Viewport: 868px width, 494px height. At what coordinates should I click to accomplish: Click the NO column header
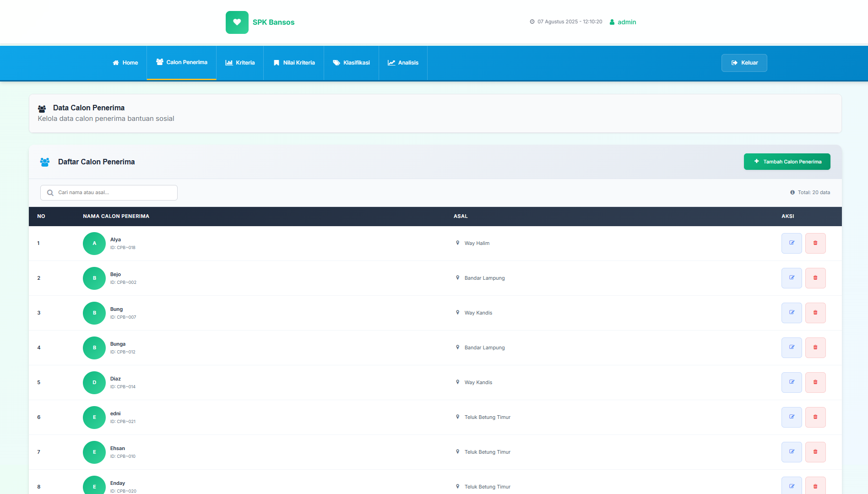click(x=41, y=216)
